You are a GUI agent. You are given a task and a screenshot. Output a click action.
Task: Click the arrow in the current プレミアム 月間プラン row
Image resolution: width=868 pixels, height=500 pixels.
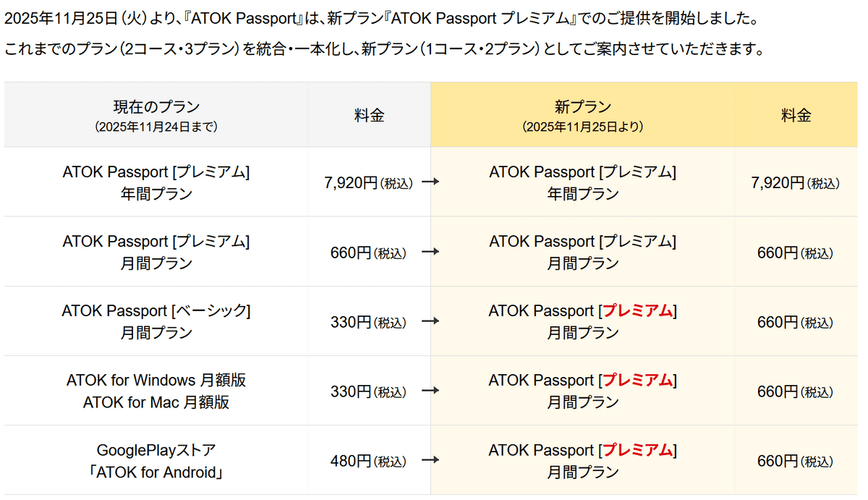click(430, 253)
